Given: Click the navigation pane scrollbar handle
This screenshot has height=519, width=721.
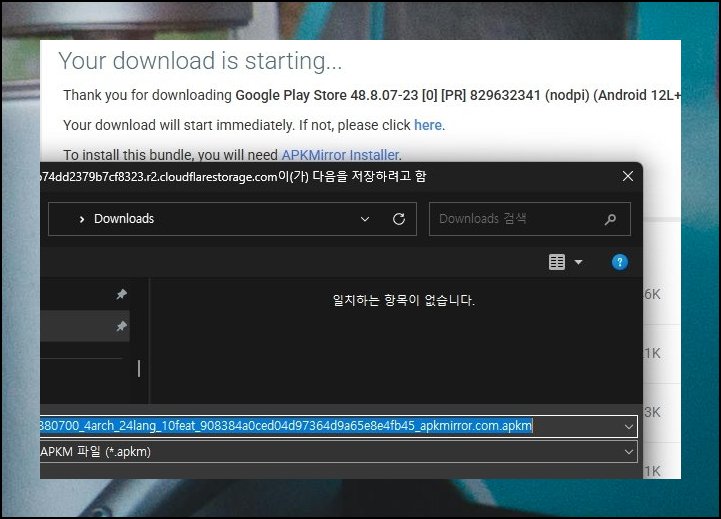Looking at the screenshot, I should click(139, 369).
